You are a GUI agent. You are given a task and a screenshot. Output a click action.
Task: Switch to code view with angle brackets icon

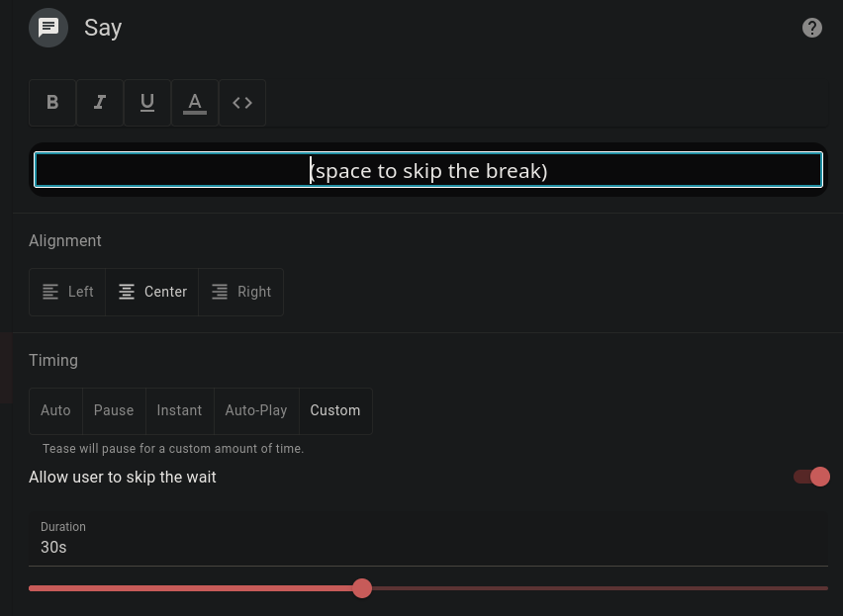pyautogui.click(x=242, y=103)
